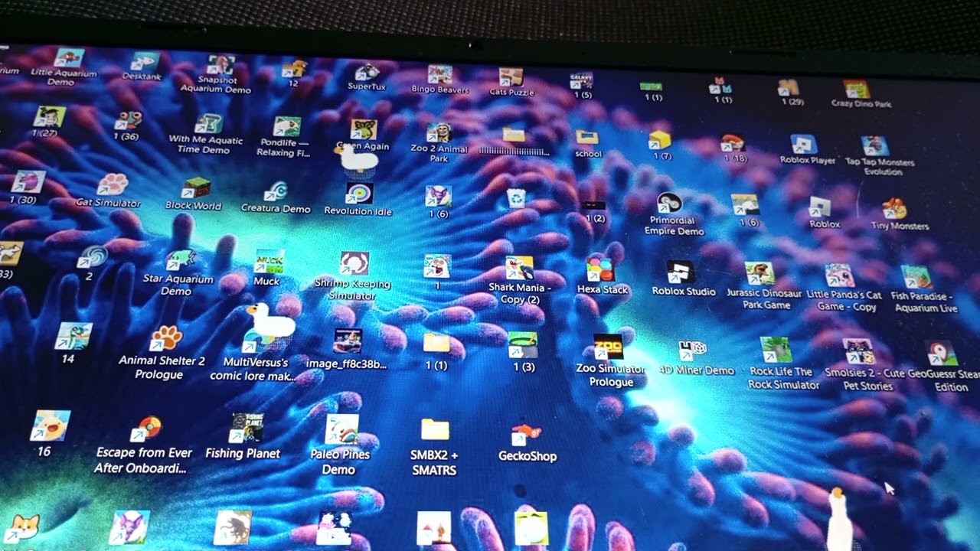The width and height of the screenshot is (980, 551).
Task: Open the shortcut labeled 16
Action: tap(51, 425)
